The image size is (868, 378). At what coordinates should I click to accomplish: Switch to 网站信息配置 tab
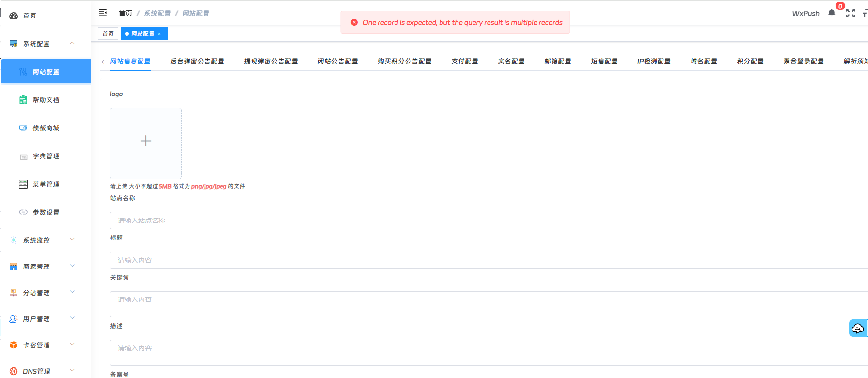click(130, 61)
